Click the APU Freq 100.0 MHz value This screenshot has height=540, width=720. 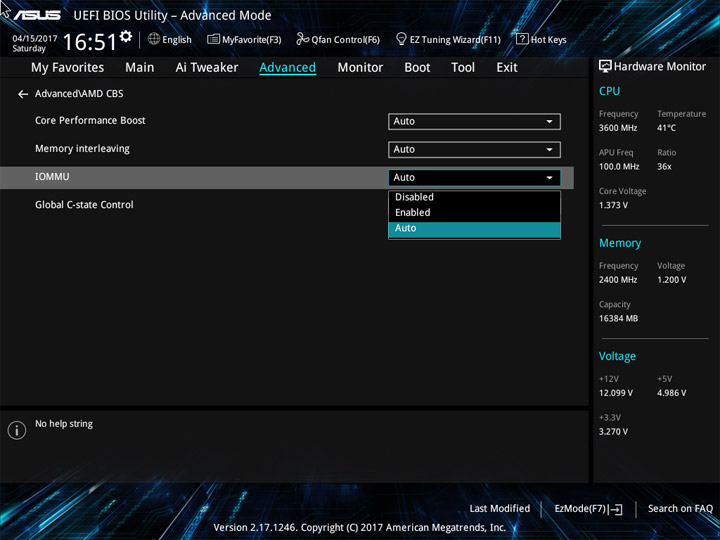pos(619,167)
